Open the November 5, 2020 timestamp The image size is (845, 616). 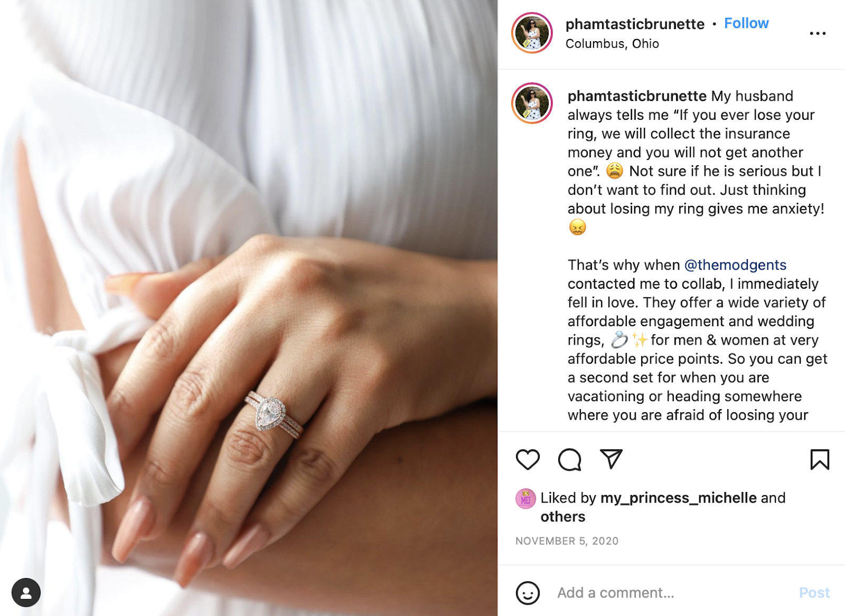pos(567,541)
